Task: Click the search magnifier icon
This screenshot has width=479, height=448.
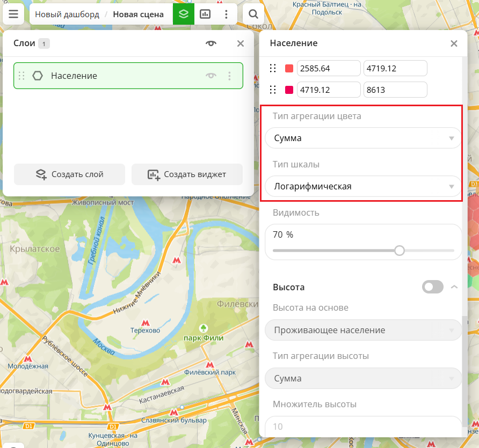Action: [x=253, y=14]
